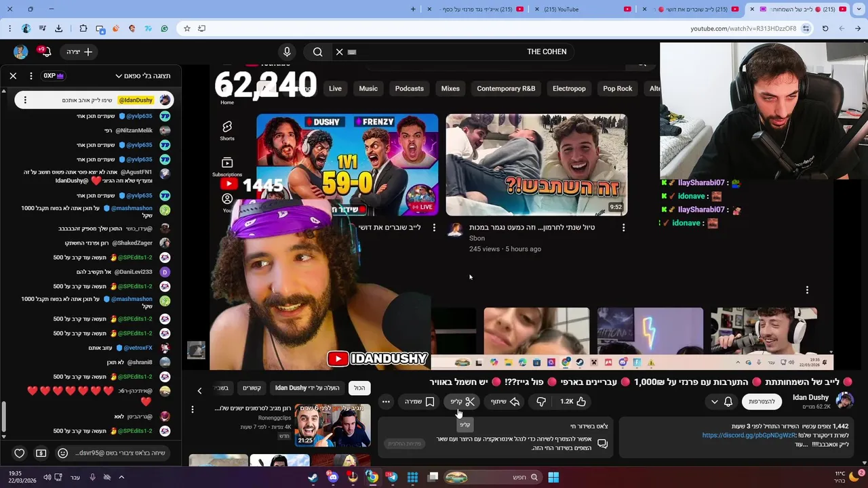Open the 9:52 Sbon video thumbnail
Viewport: 868px width, 488px height.
[536, 164]
